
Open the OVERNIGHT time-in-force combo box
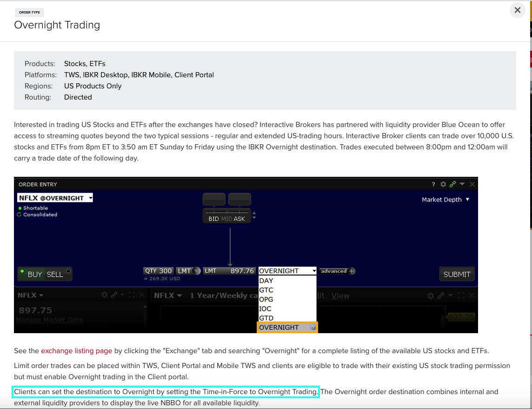click(x=287, y=271)
